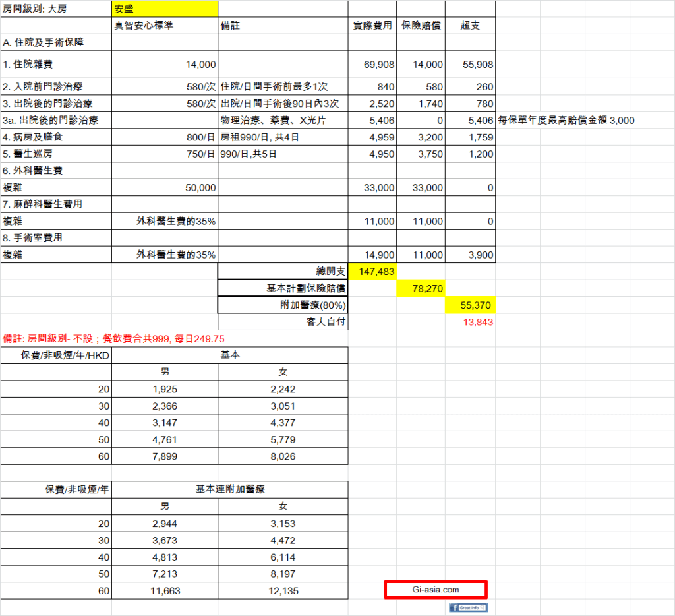The width and height of the screenshot is (675, 616).
Task: Click the red 備註: 房間級別 note line
Action: (113, 338)
